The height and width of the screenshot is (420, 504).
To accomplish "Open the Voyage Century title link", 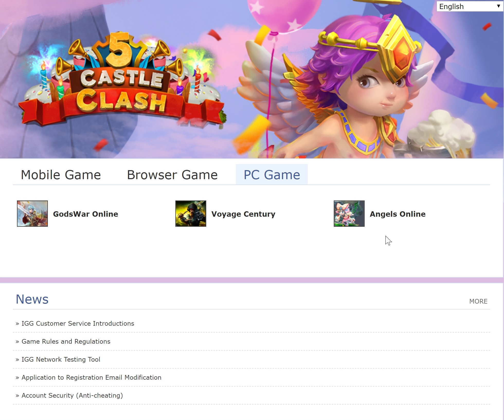I will 243,214.
